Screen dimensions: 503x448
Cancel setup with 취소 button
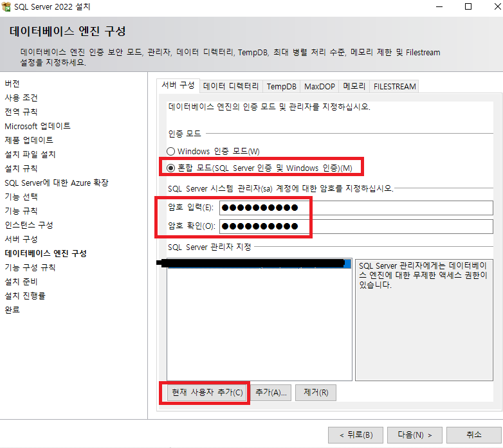click(474, 435)
